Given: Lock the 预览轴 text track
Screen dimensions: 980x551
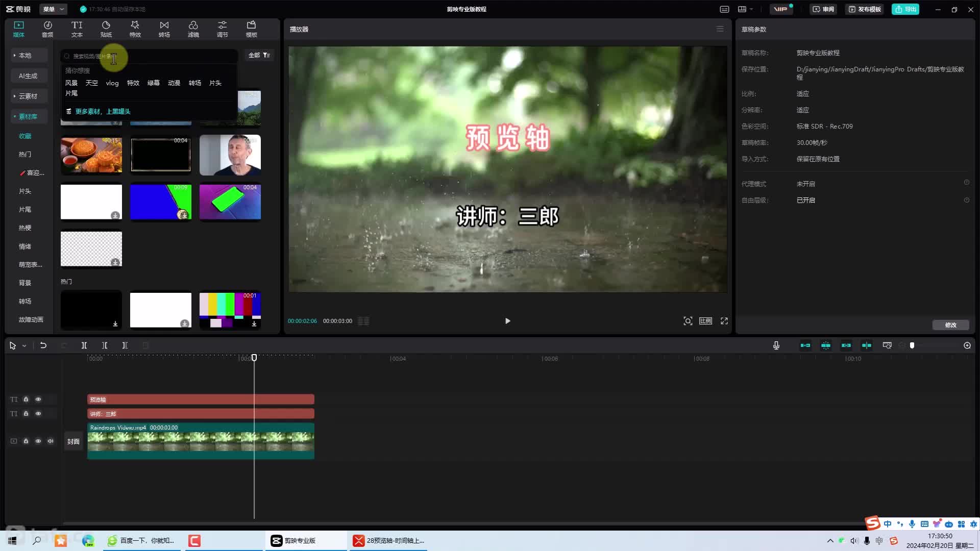Looking at the screenshot, I should click(x=26, y=399).
